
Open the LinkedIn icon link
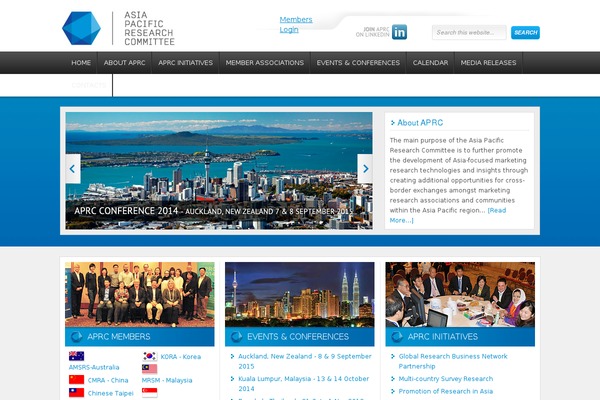pos(399,32)
